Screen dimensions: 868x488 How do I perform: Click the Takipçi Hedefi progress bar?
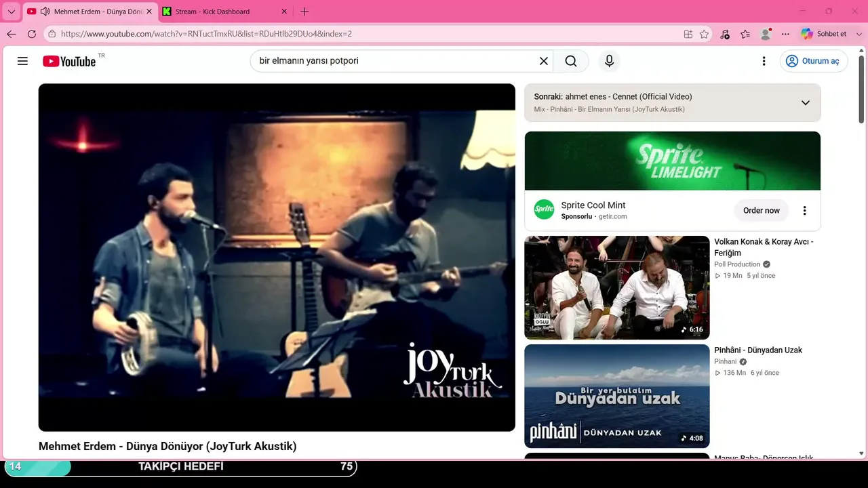click(180, 466)
